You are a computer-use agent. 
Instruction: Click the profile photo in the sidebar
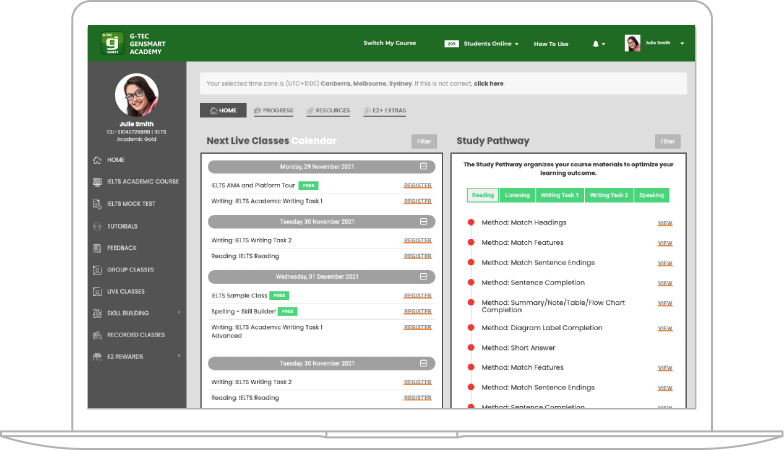point(136,95)
